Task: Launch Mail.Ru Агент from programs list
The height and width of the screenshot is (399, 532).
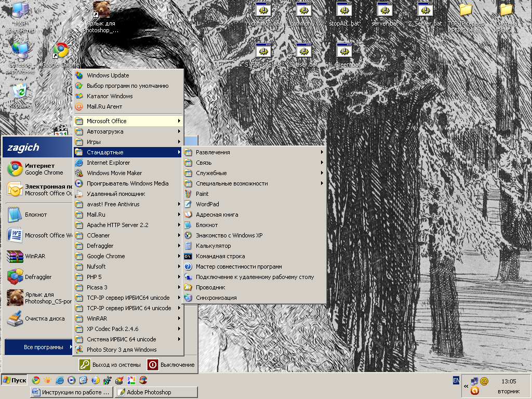Action: (128, 107)
